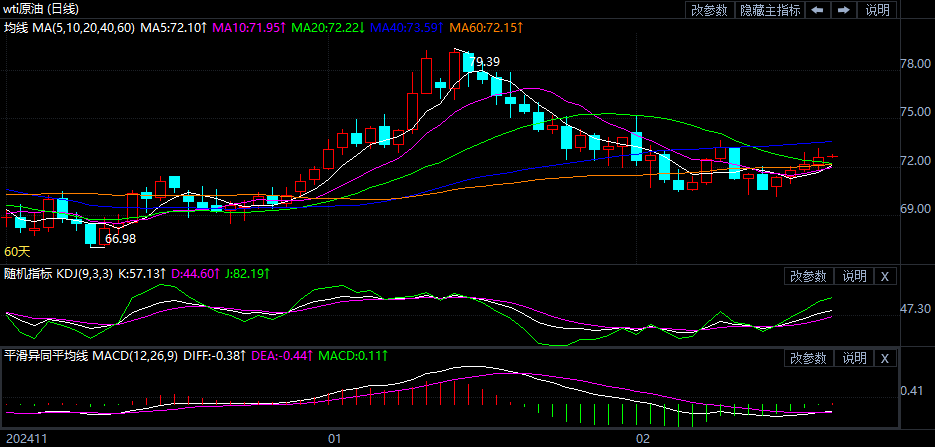Image resolution: width=935 pixels, height=447 pixels.
Task: Click the 202411 date on time axis
Action: coord(25,438)
